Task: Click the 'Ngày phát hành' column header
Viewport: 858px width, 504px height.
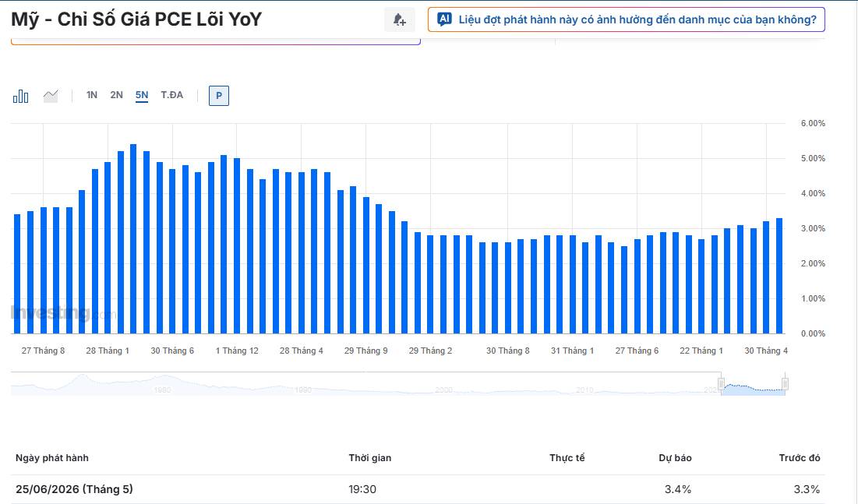Action: (x=52, y=458)
